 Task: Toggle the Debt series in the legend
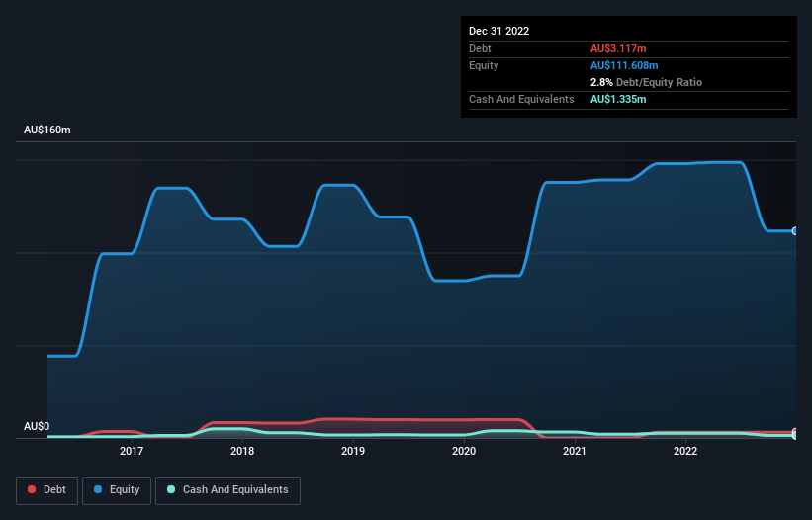pyautogui.click(x=47, y=490)
